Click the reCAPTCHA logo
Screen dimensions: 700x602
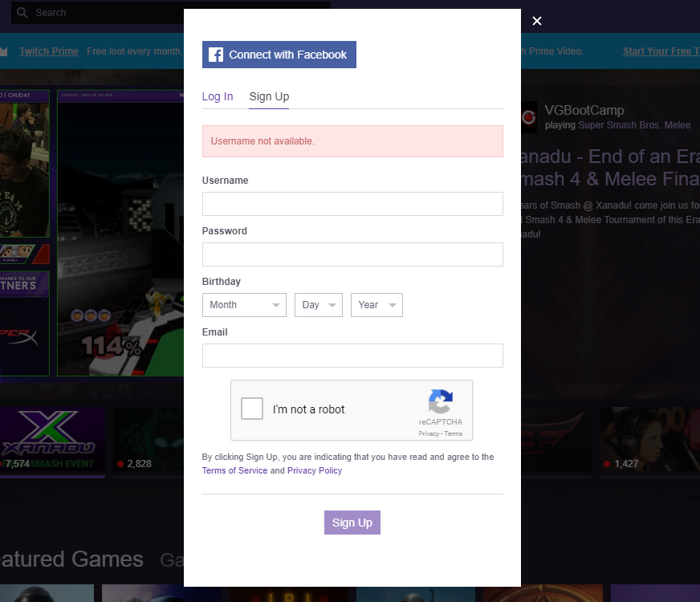tap(441, 401)
